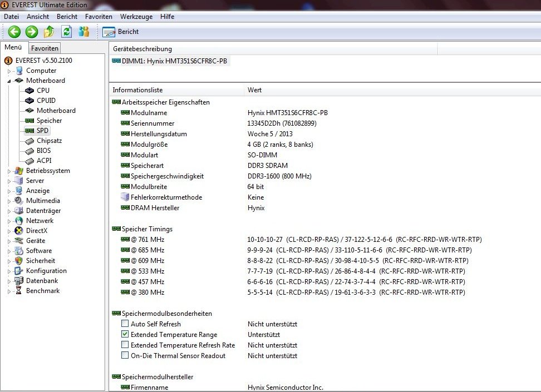The width and height of the screenshot is (541, 392).
Task: Select the CPUID chip icon in tree
Action: tap(30, 101)
